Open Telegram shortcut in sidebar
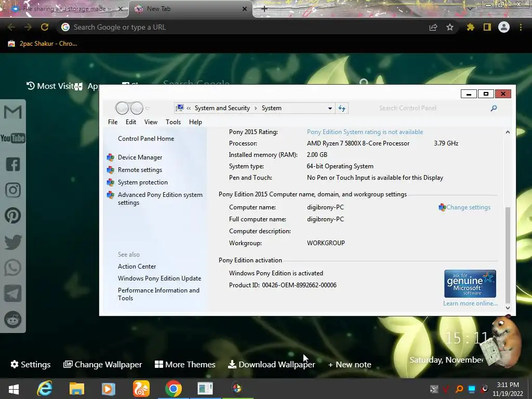Viewport: 532px width, 399px height. (x=12, y=294)
